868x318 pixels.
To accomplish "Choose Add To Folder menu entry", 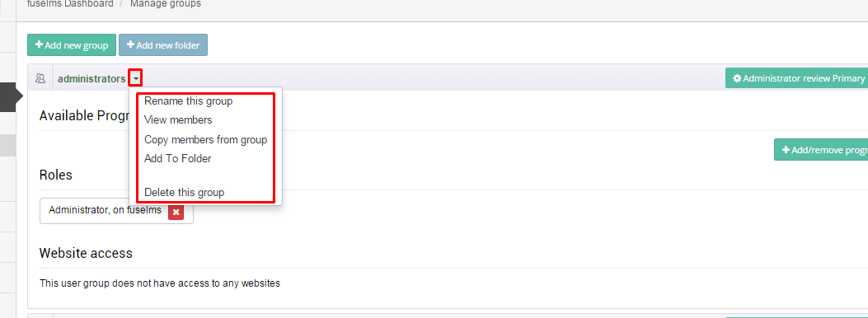I will coord(178,159).
